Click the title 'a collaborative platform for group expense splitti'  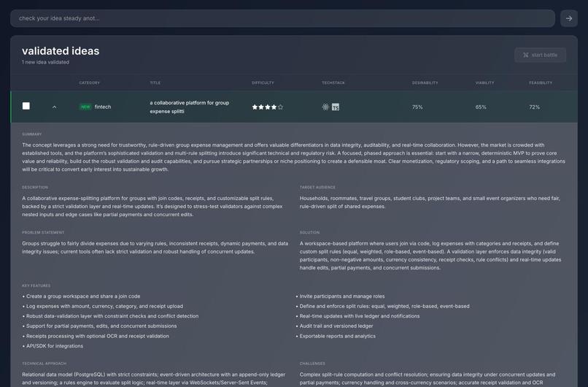[x=190, y=107]
